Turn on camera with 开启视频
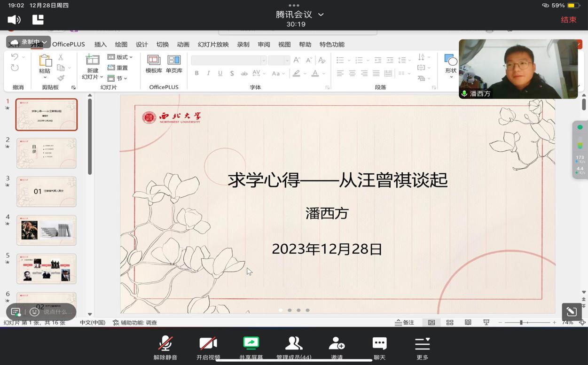This screenshot has height=365, width=588. click(208, 343)
